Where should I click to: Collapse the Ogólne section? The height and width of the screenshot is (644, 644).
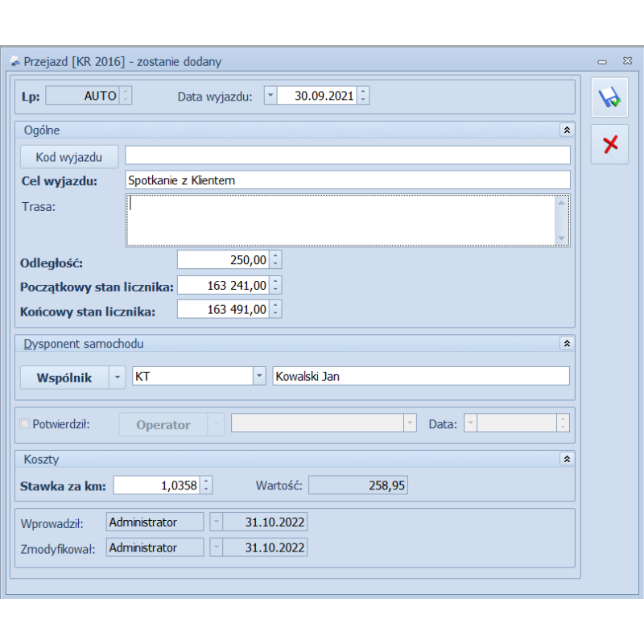pyautogui.click(x=567, y=130)
